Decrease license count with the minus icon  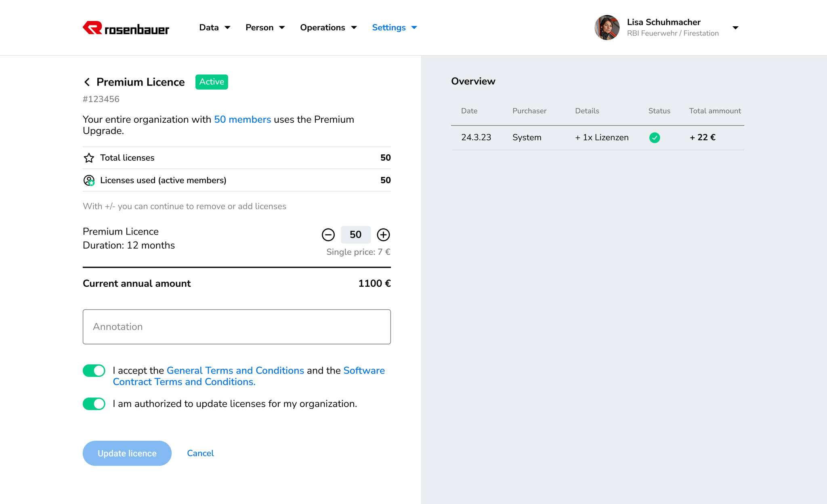(x=328, y=235)
